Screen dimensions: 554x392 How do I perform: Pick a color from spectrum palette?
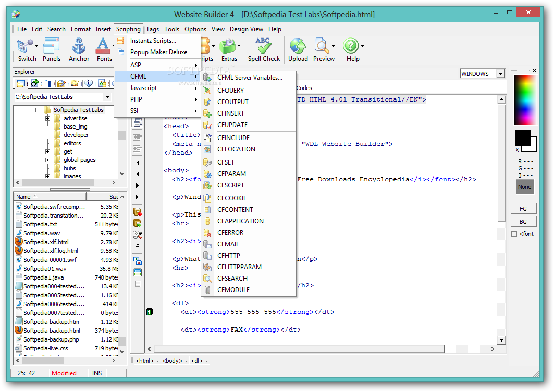tap(525, 100)
